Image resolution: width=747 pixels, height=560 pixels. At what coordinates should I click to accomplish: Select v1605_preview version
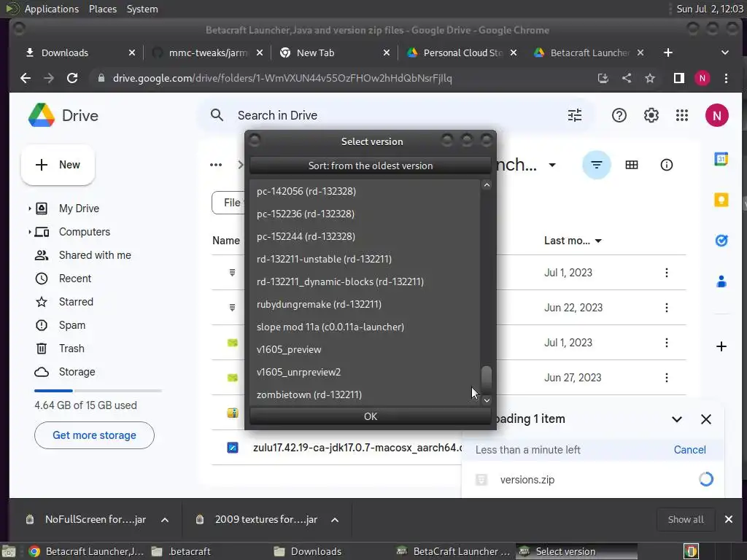(365, 349)
